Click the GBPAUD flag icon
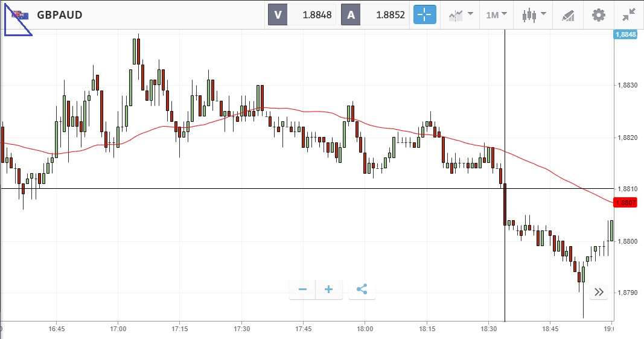 (x=20, y=15)
